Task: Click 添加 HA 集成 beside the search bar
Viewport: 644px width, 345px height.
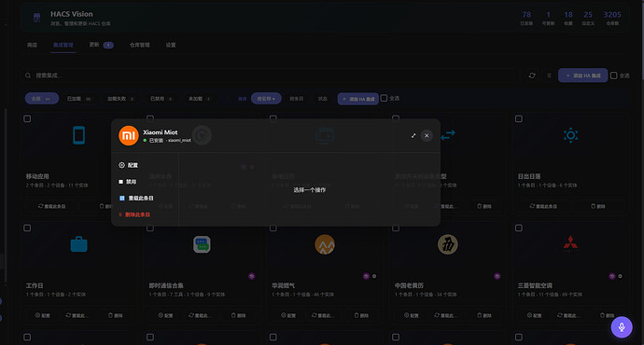Action: pos(582,76)
